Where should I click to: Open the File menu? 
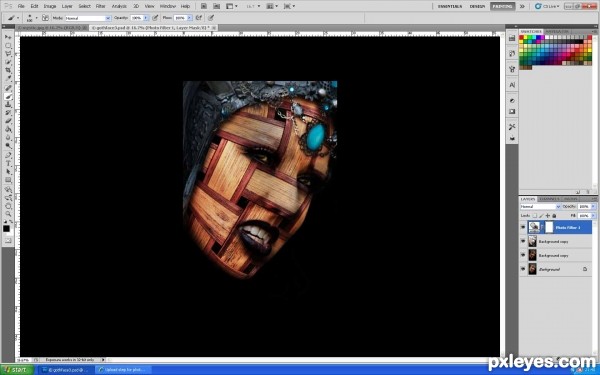[21, 6]
